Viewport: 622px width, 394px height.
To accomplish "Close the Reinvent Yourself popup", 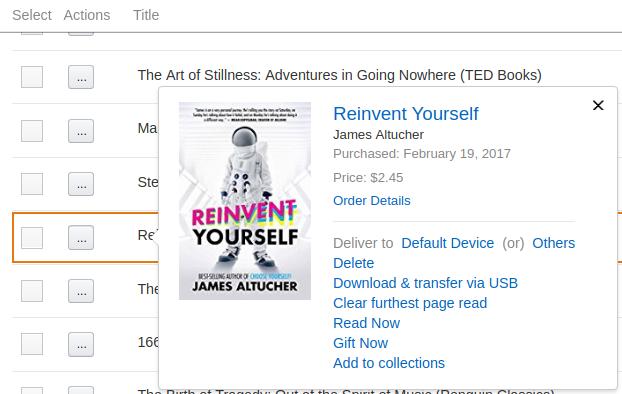I will pos(598,105).
